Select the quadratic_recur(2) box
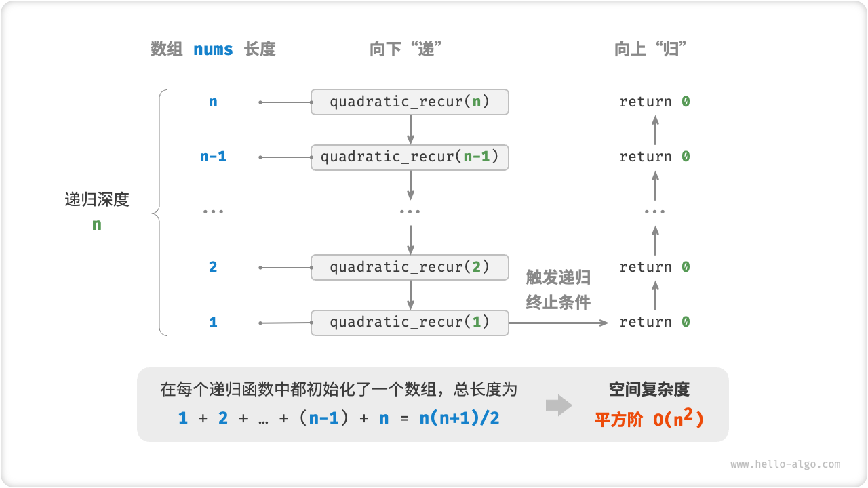 [x=410, y=267]
